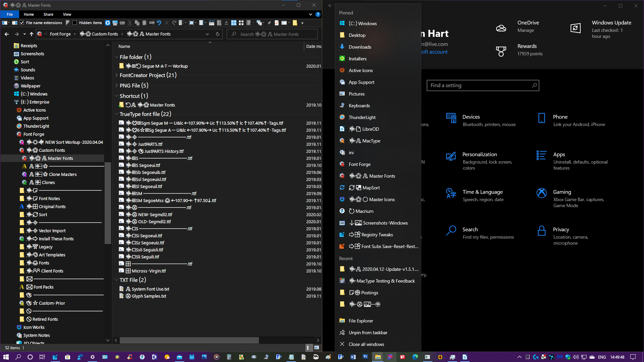Click the Size all columns to fit icon
Image resolution: width=644 pixels, height=362 pixels.
(x=212, y=23)
